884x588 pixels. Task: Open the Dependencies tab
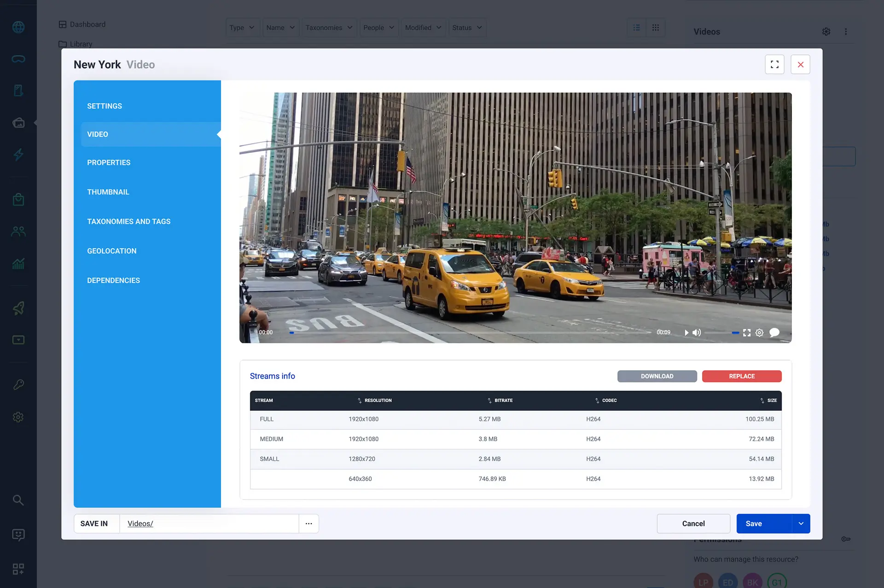pyautogui.click(x=114, y=280)
